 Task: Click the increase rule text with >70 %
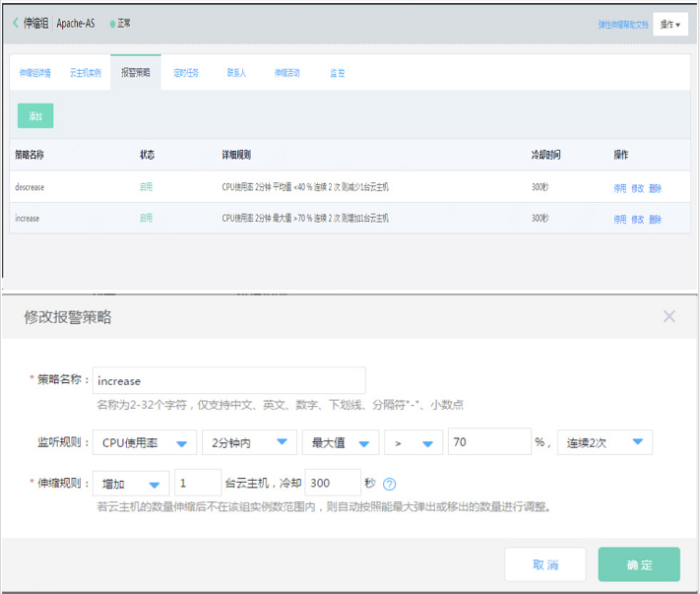click(305, 218)
